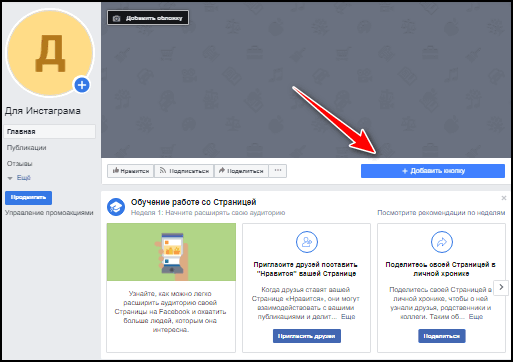
Task: Click the Добавить кнопку blue button
Action: click(433, 171)
